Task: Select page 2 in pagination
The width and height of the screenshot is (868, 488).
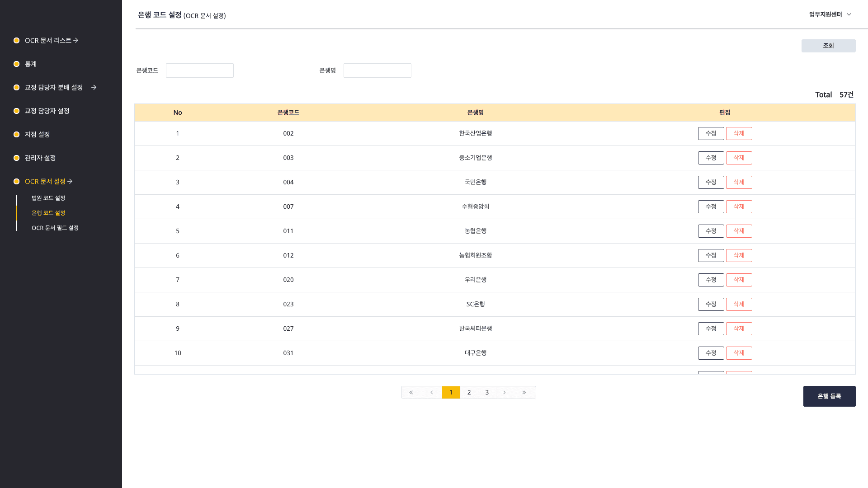Action: pyautogui.click(x=469, y=392)
